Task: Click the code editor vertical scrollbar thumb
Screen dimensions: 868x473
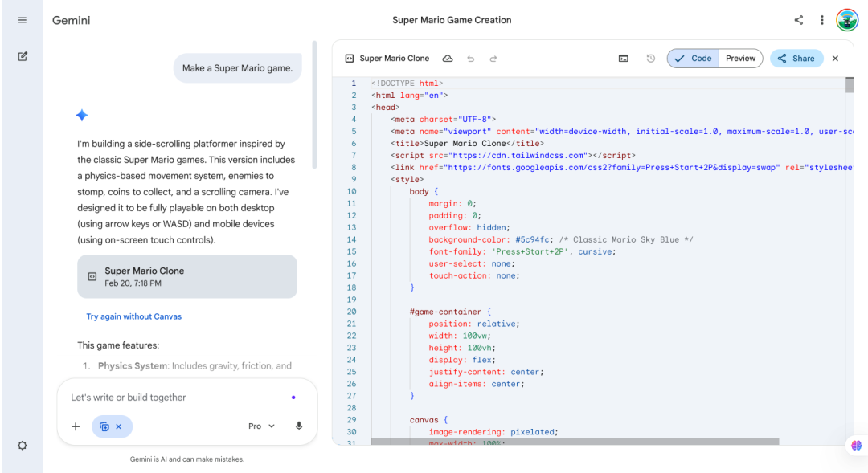Action: tap(850, 85)
